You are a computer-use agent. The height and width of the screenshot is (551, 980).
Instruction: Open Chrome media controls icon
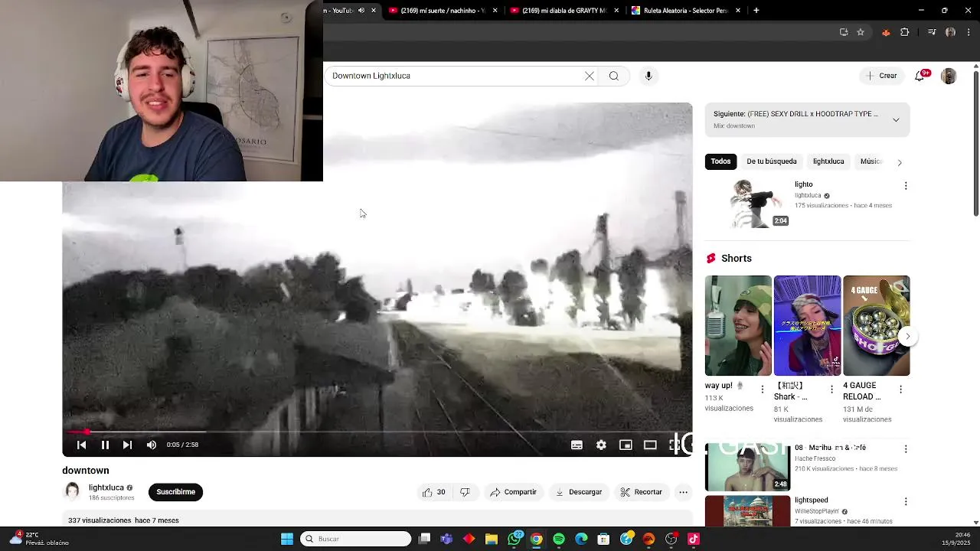click(x=932, y=32)
